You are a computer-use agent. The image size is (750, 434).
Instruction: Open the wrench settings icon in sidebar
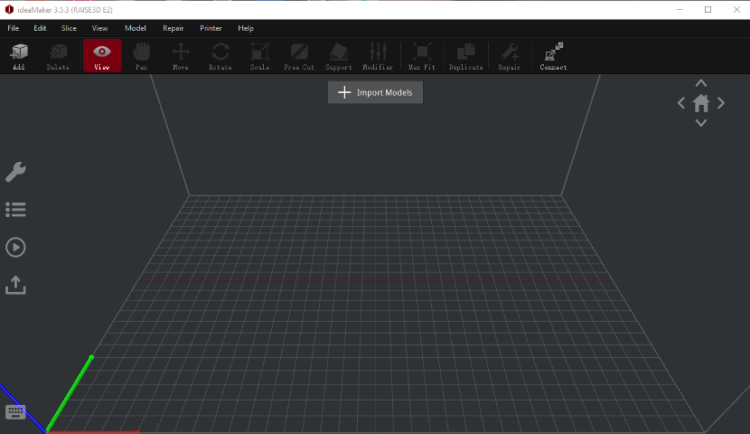click(x=15, y=172)
